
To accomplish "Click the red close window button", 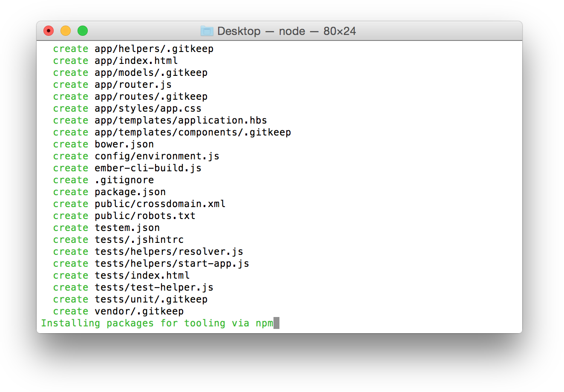I will tap(49, 31).
